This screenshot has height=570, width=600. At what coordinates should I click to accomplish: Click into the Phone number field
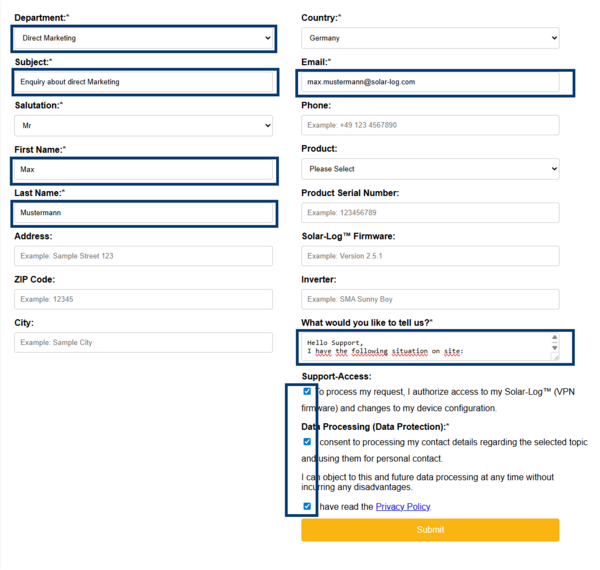click(430, 125)
